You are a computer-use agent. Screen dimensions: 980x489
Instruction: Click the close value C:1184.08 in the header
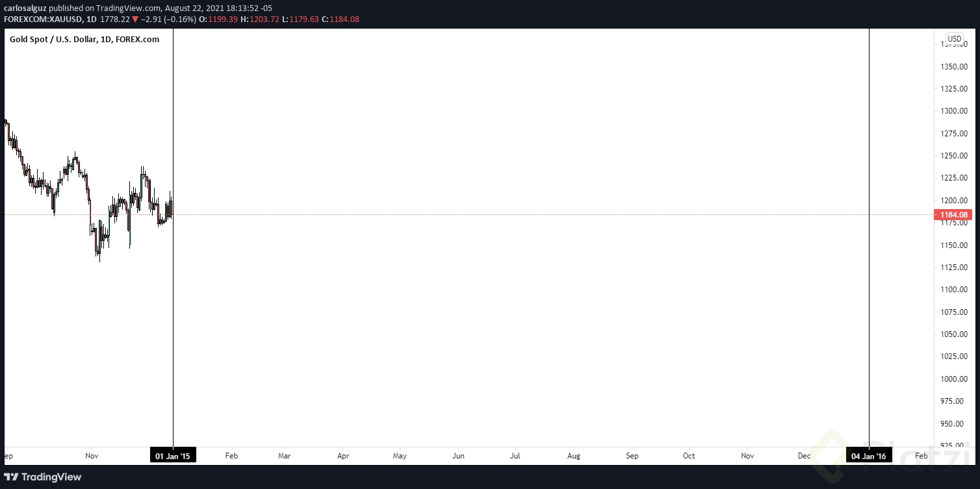click(341, 19)
